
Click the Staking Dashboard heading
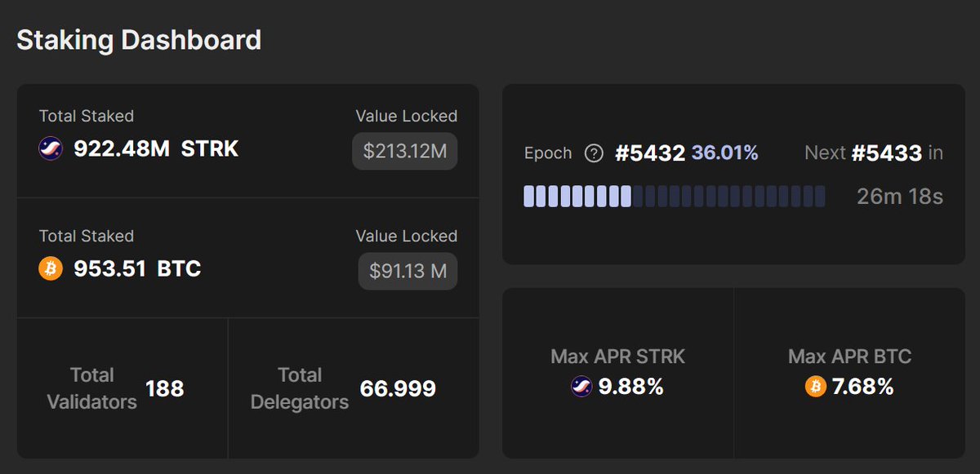pos(139,40)
